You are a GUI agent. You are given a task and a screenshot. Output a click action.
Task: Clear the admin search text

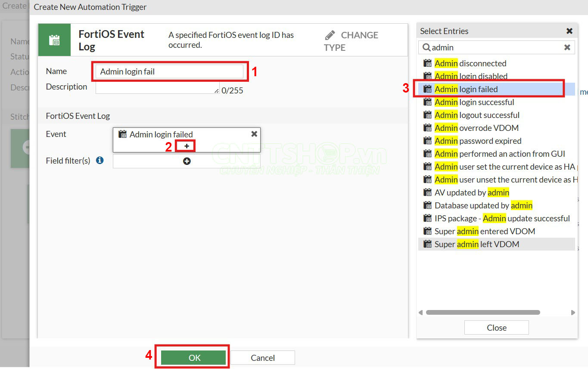click(567, 47)
